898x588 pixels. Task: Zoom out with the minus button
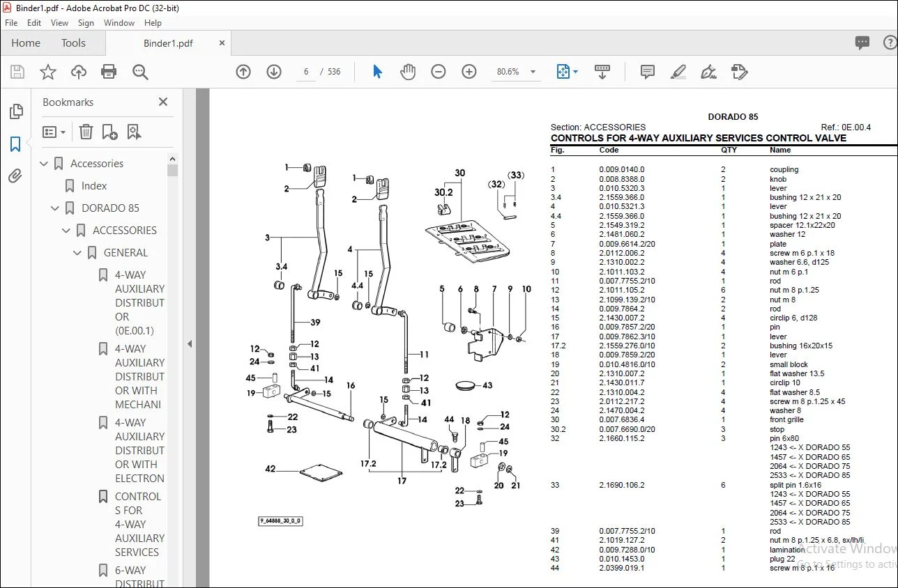[439, 72]
